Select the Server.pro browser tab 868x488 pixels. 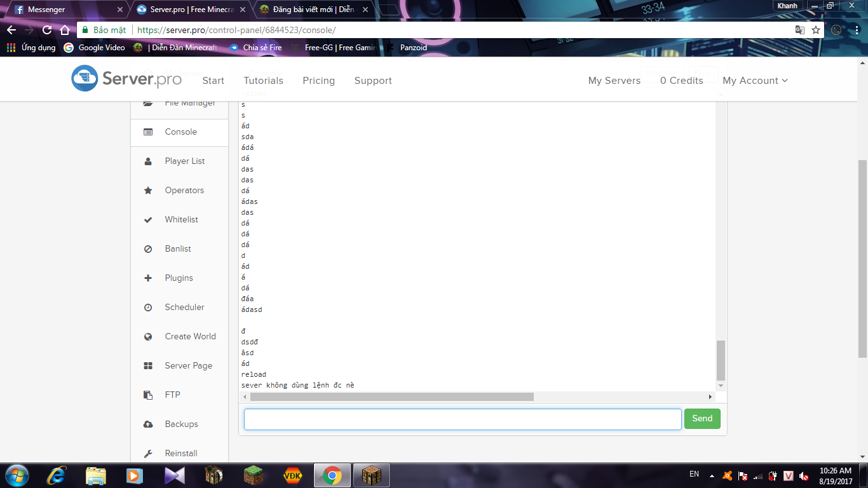coord(191,10)
